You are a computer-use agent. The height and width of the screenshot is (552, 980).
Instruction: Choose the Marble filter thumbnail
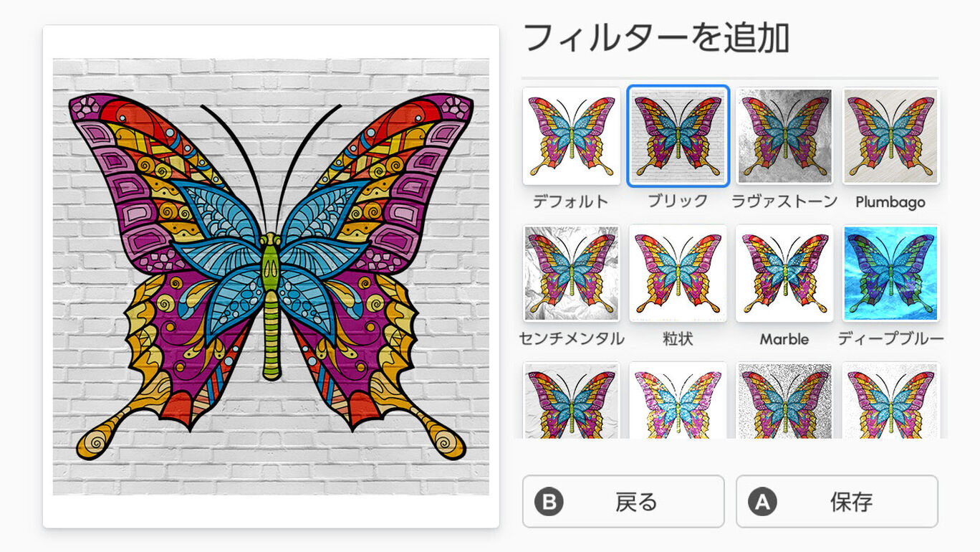[784, 273]
